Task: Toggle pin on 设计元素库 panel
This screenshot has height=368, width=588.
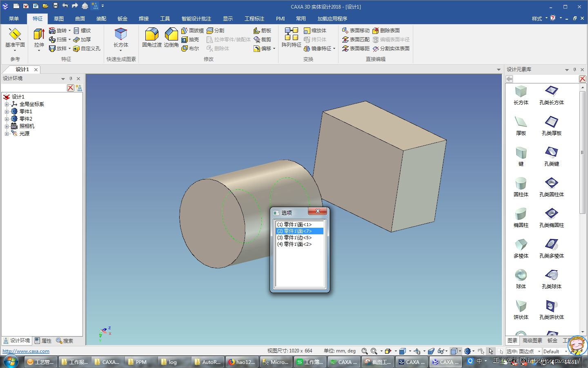Action: coord(575,70)
